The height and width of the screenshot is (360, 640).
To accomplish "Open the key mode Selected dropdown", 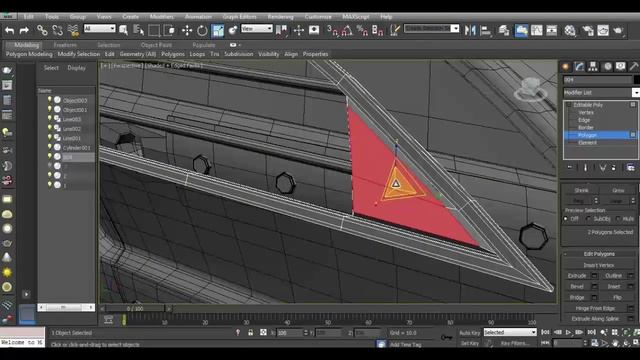I will (x=510, y=333).
